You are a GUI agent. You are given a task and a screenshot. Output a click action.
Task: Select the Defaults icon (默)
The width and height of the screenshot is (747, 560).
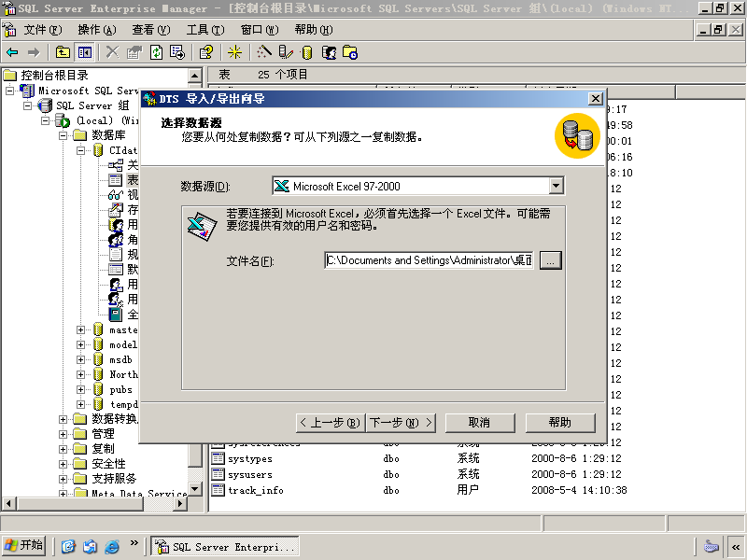115,270
